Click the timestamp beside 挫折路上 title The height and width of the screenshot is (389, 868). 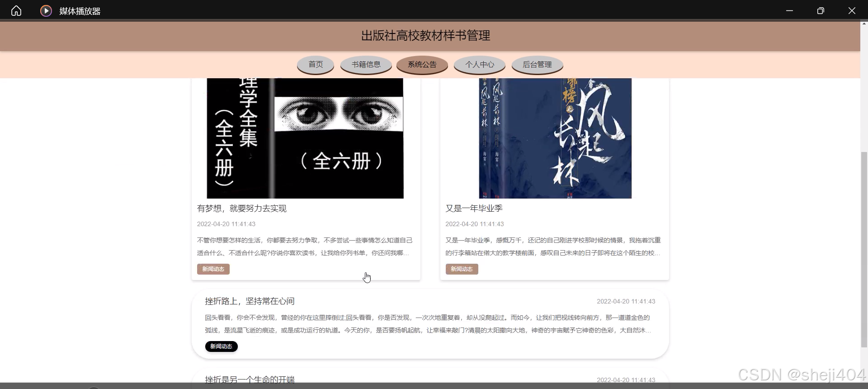click(626, 301)
